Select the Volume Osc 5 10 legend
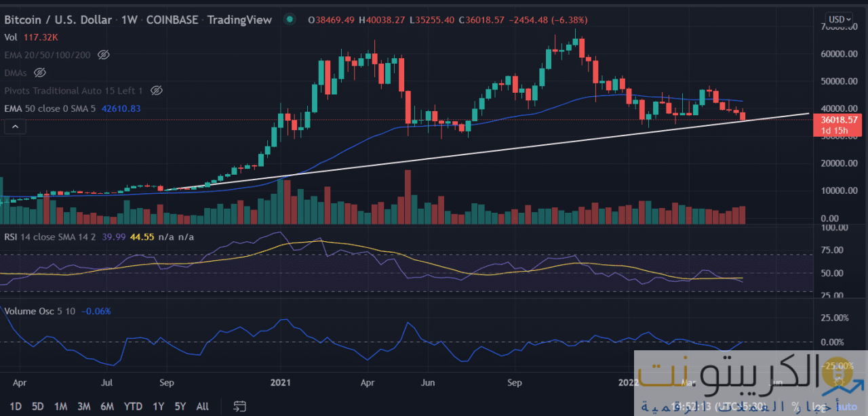Image resolution: width=868 pixels, height=416 pixels. tap(39, 311)
